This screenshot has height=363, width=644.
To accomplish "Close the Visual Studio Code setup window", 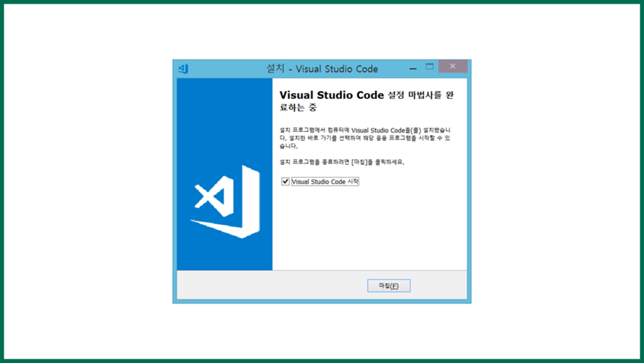I will [452, 66].
